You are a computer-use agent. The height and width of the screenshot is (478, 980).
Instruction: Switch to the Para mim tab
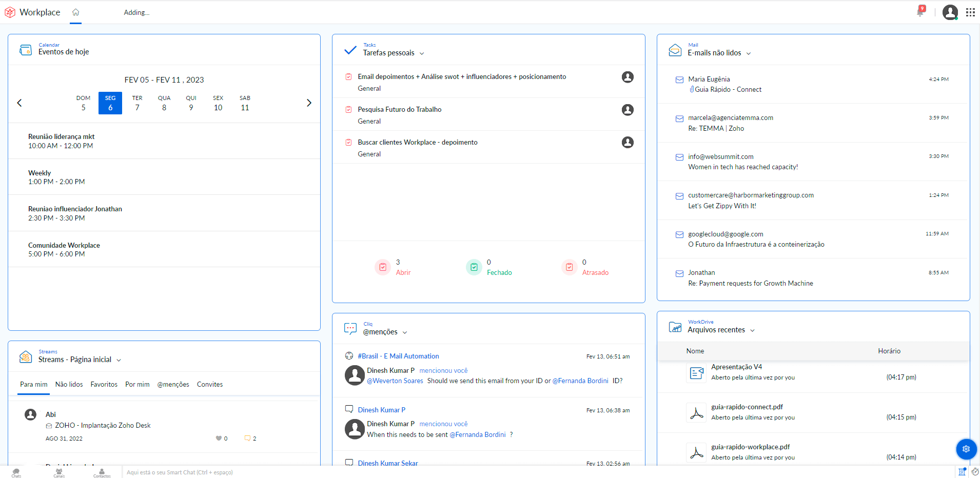click(34, 385)
